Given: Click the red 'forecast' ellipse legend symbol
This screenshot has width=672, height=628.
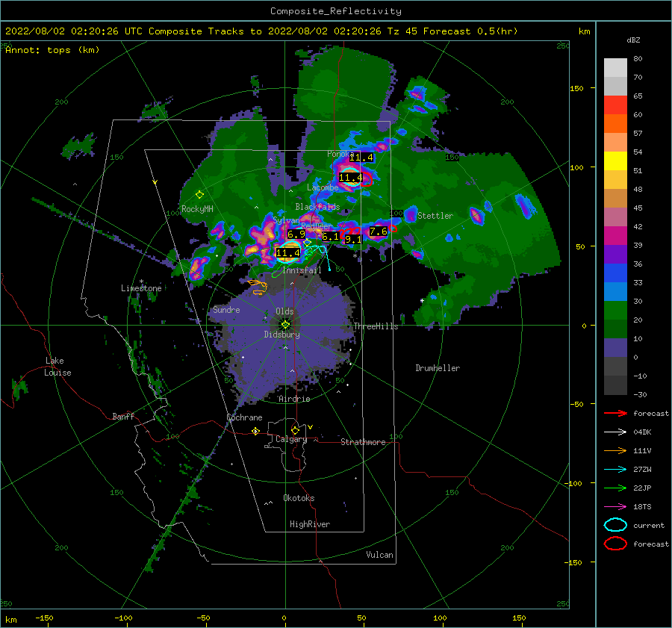Looking at the screenshot, I should (x=615, y=544).
